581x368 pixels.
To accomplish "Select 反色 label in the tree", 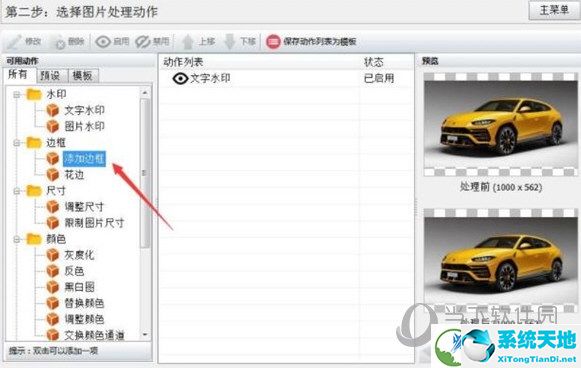I will coord(74,271).
